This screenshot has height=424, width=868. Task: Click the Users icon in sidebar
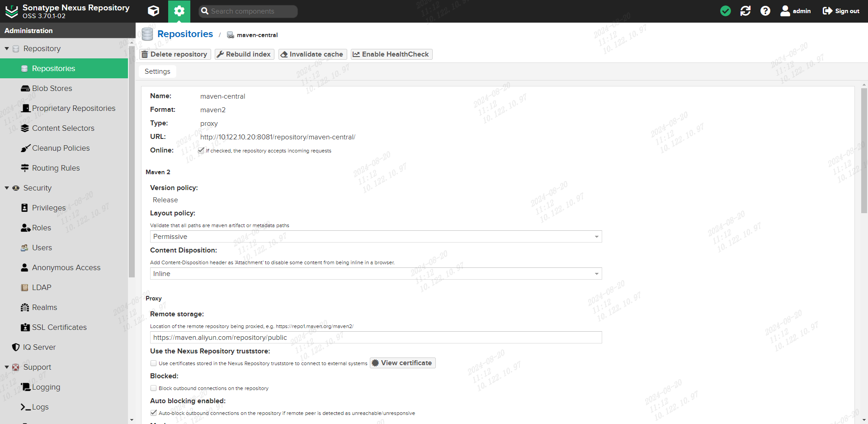(25, 248)
